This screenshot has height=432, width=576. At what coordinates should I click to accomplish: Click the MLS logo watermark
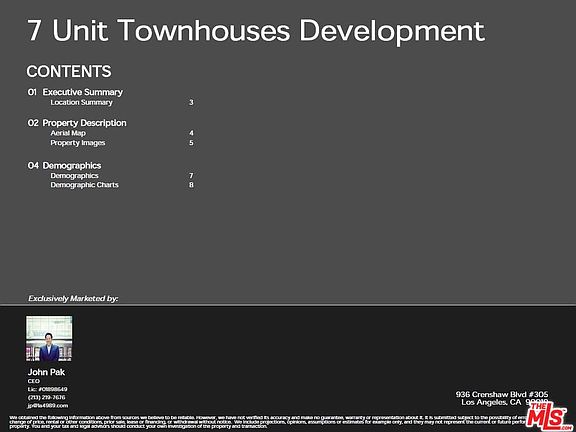coord(550,415)
